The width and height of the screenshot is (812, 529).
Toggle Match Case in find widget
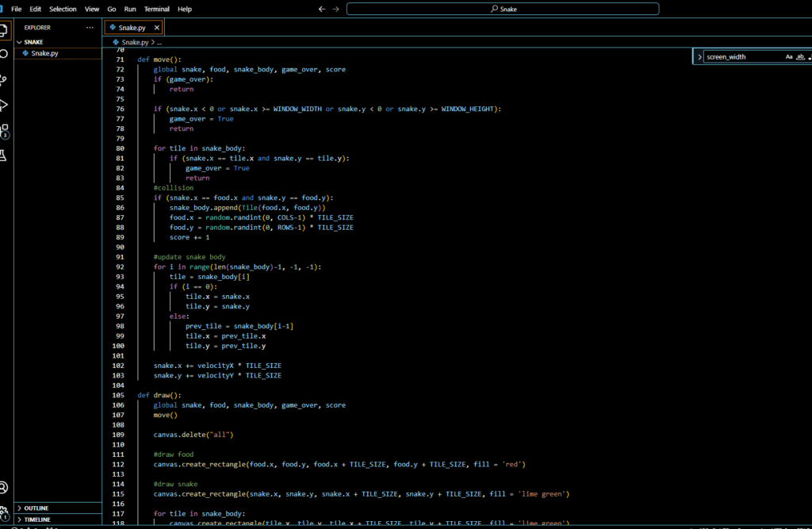pos(789,57)
